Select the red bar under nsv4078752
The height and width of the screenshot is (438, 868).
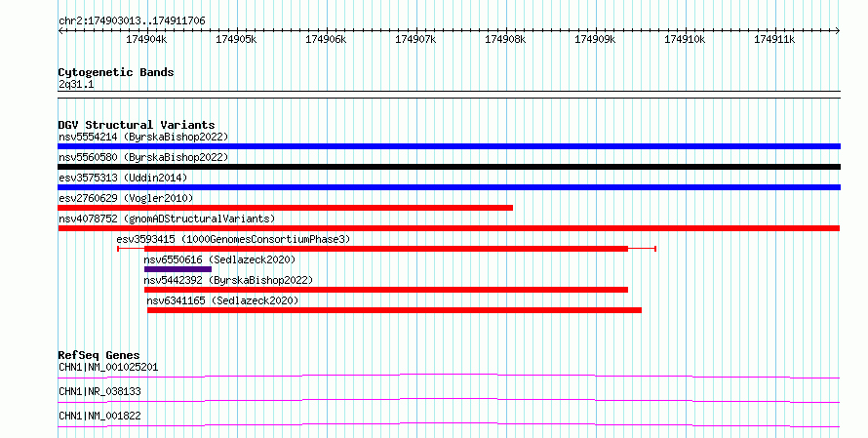point(449,228)
